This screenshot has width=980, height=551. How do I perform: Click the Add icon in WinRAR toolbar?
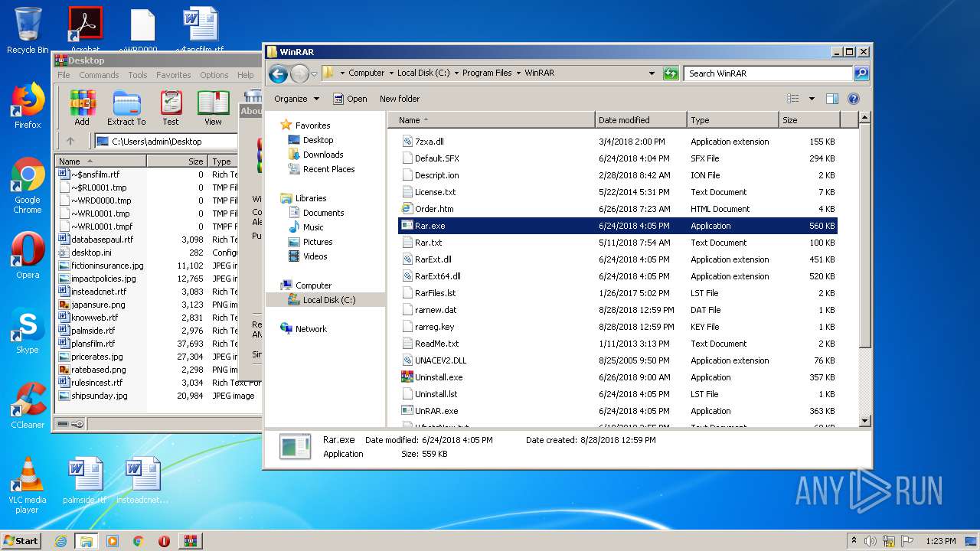click(82, 108)
